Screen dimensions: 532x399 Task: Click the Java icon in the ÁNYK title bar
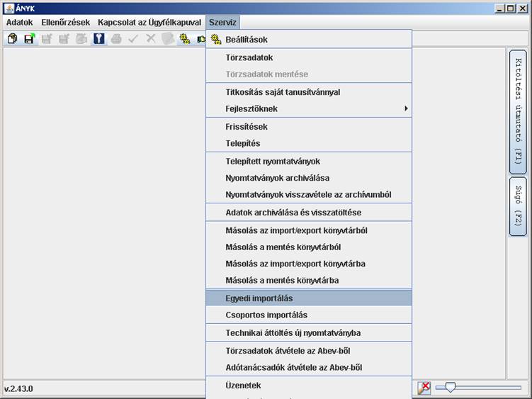coord(10,9)
